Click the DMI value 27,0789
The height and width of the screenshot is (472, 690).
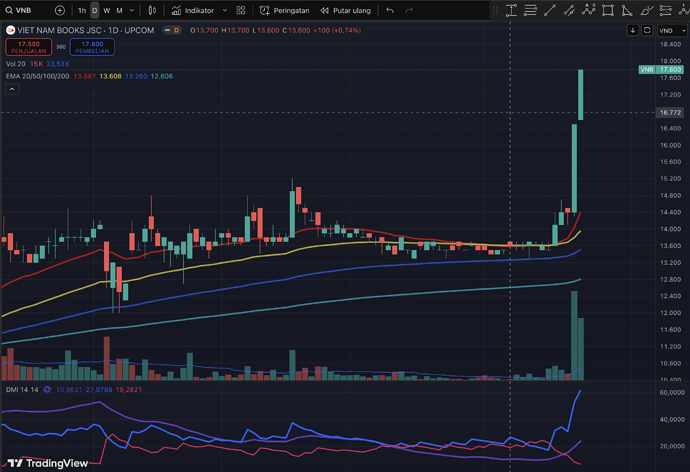[99, 390]
